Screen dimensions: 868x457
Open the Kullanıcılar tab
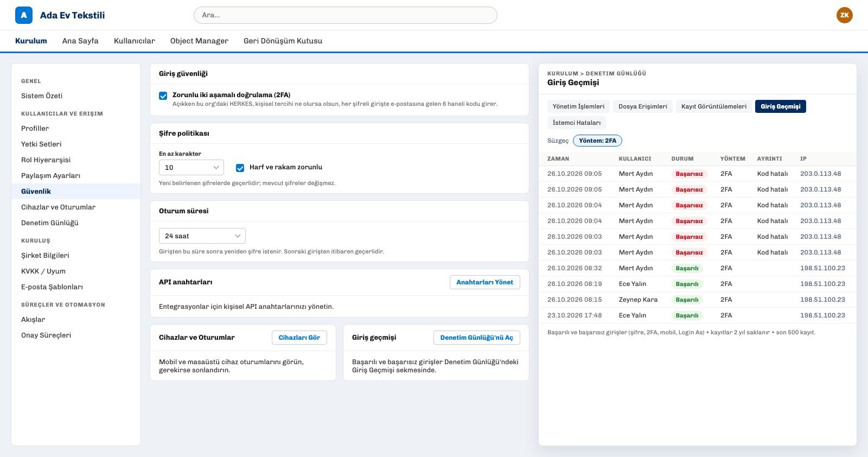point(135,41)
